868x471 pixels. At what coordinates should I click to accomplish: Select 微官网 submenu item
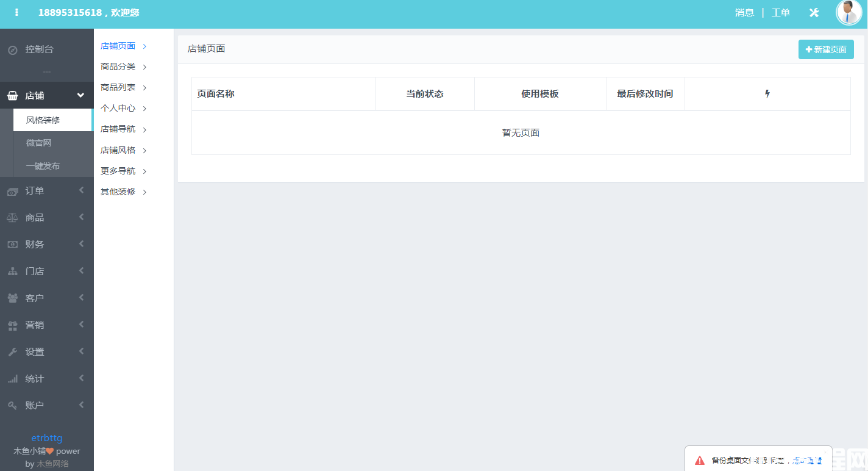click(53, 143)
